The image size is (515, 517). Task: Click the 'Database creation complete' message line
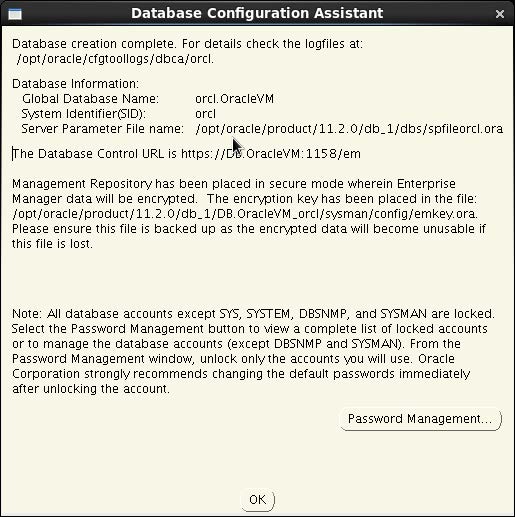click(187, 44)
